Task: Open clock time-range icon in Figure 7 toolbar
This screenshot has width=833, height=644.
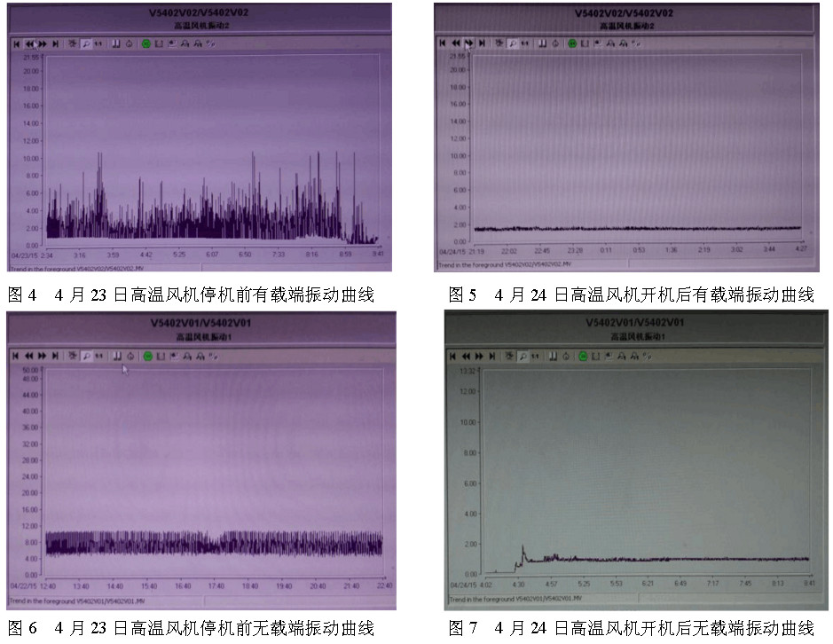Action: tap(566, 357)
